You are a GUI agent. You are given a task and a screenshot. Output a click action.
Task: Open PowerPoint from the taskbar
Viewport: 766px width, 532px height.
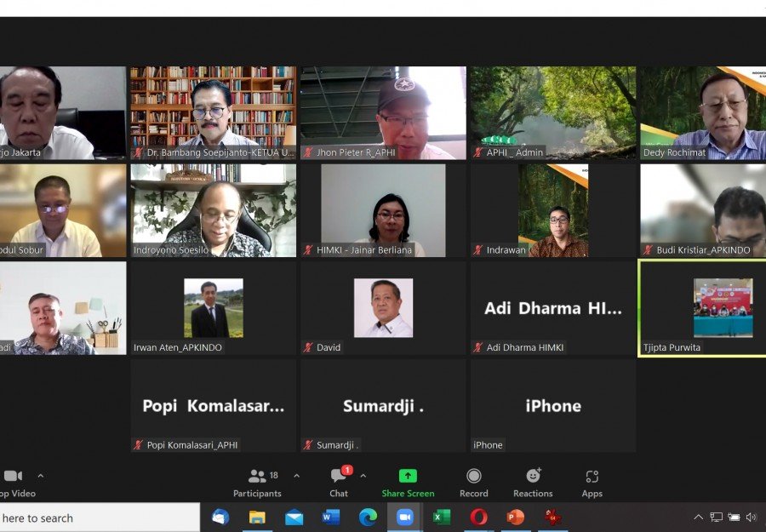[x=516, y=517]
